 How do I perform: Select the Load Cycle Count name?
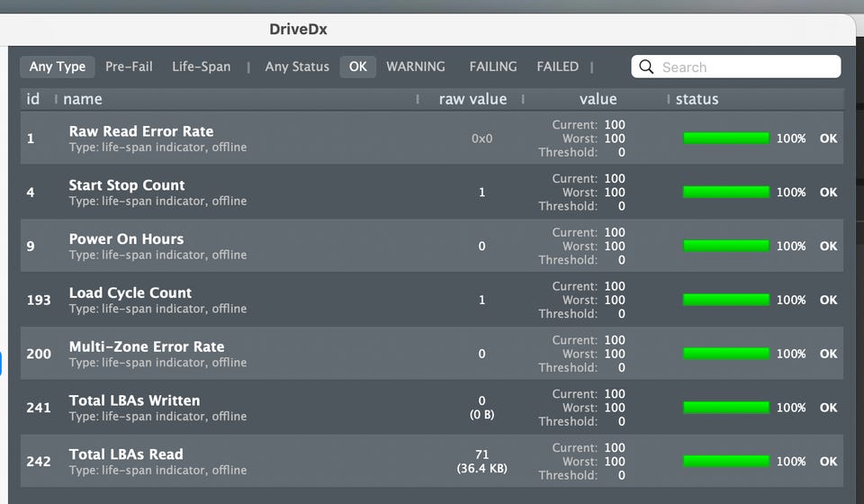click(x=130, y=292)
